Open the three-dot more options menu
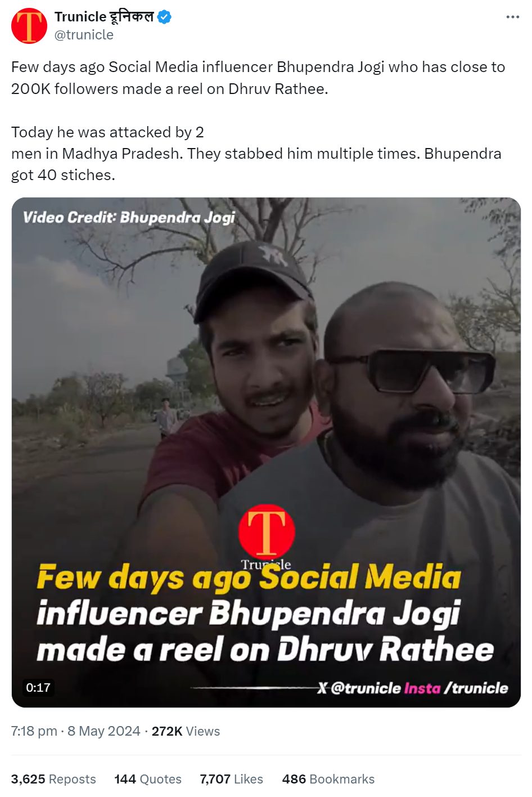 [x=512, y=17]
